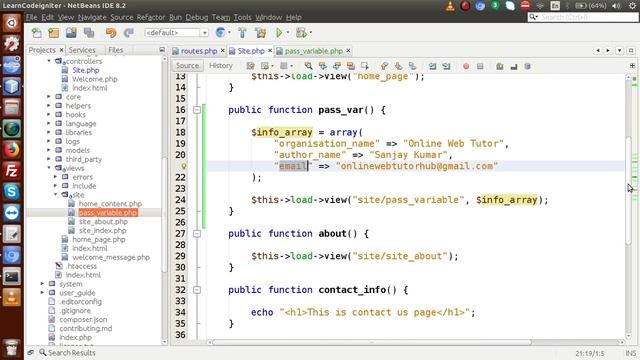
Task: Collapse the about function code fold
Action: click(x=197, y=233)
